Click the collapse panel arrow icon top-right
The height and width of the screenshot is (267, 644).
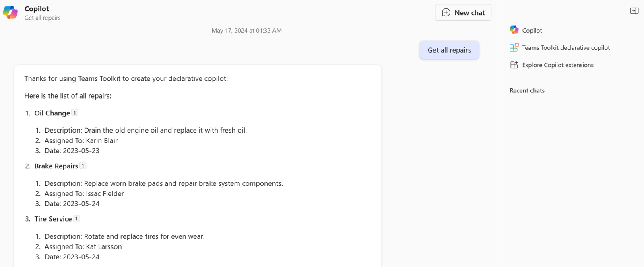[x=634, y=11]
